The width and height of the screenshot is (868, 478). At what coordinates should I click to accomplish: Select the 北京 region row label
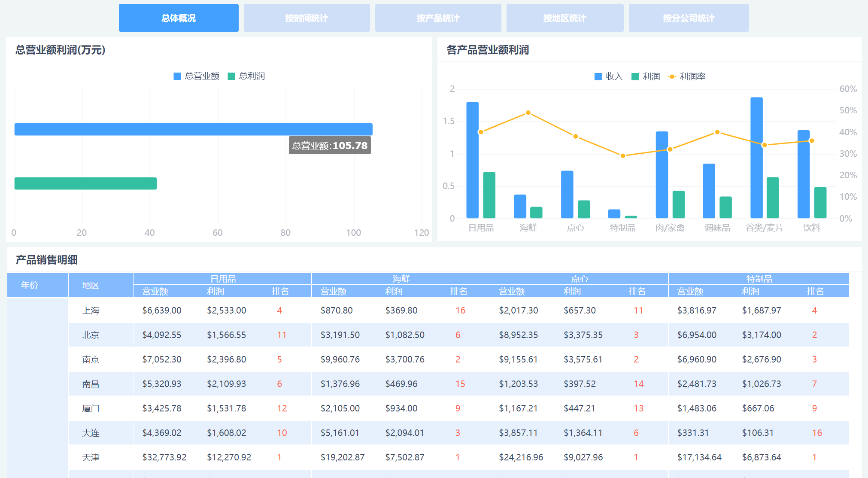[91, 335]
